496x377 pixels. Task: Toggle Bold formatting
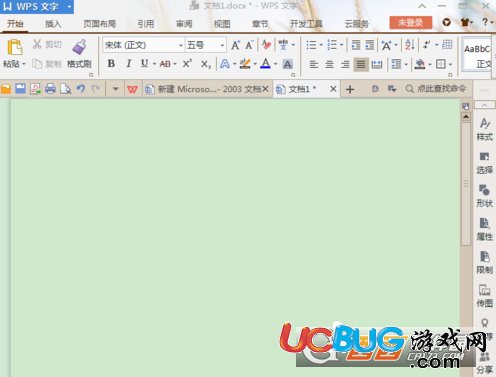click(x=111, y=63)
